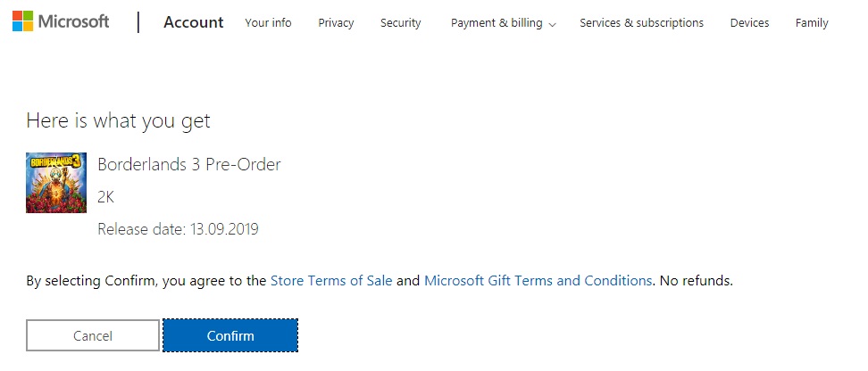Go to the Your info tab

coord(268,23)
